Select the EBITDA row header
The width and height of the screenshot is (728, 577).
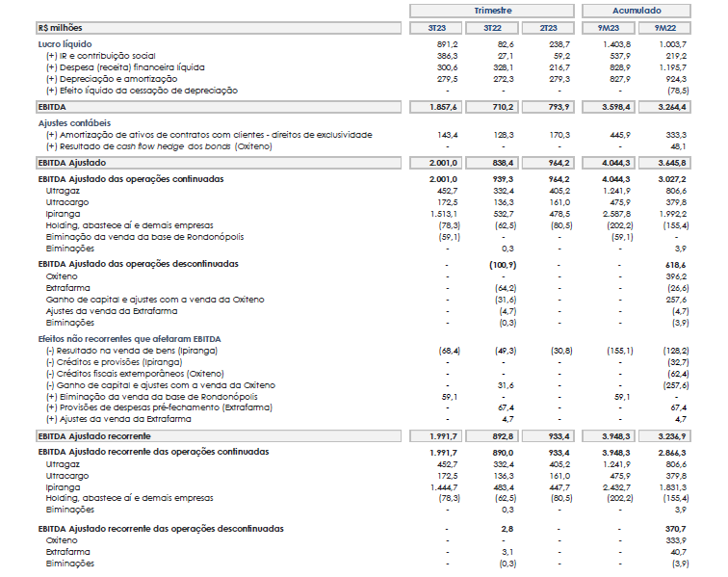click(219, 107)
